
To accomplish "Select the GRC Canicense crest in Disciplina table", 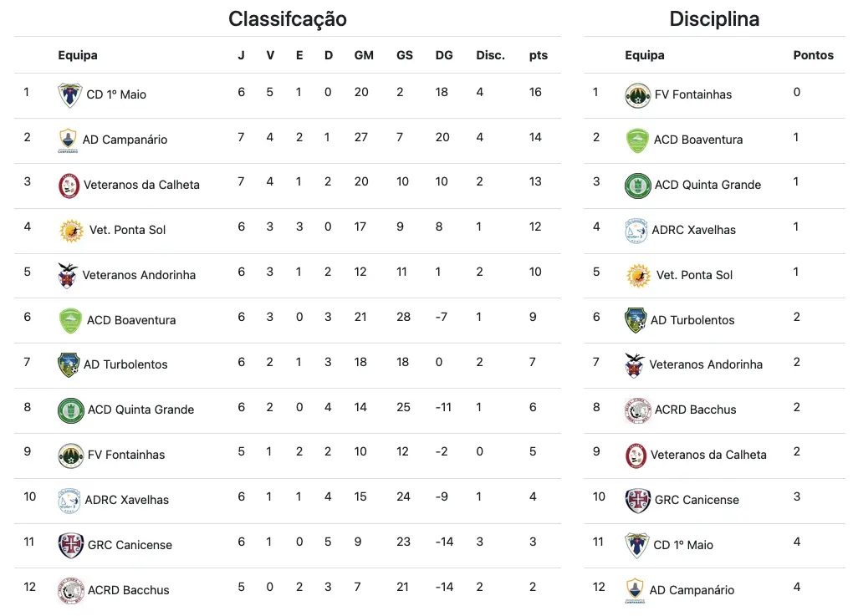I will tap(637, 500).
